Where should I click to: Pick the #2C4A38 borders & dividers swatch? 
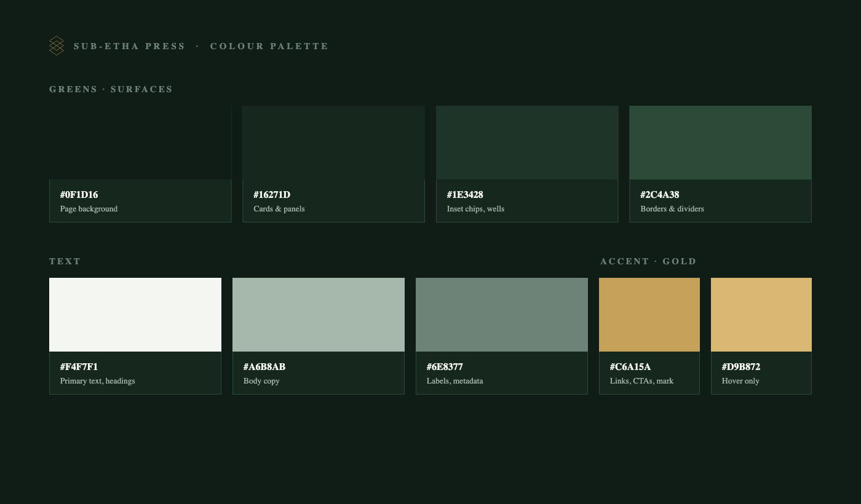[x=721, y=143]
